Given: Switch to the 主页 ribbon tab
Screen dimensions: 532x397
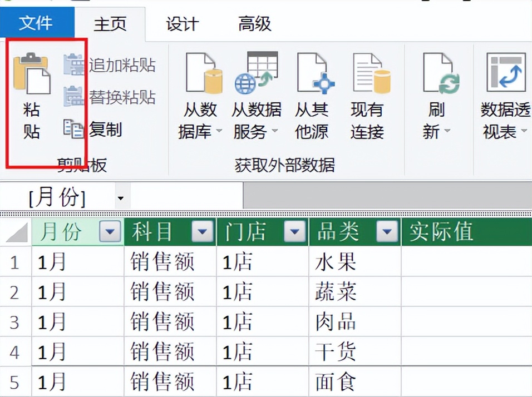Looking at the screenshot, I should click(x=110, y=24).
